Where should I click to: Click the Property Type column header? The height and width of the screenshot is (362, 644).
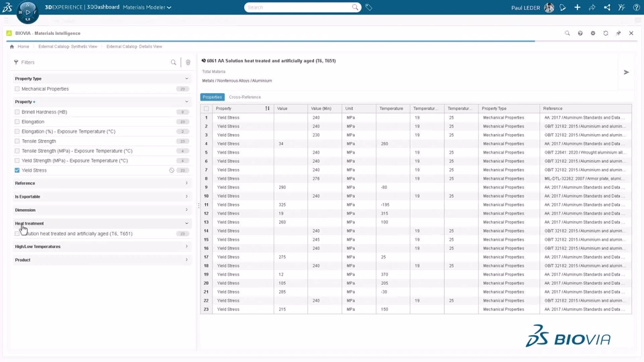(509, 109)
